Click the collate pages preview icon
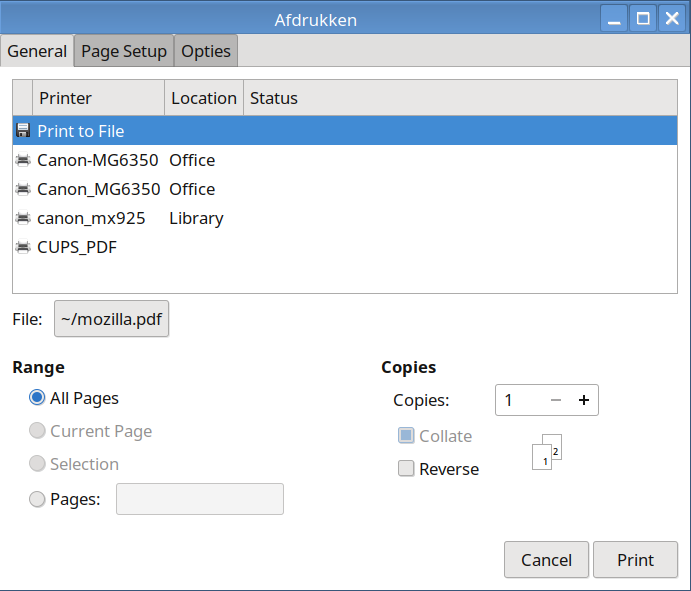The image size is (691, 591). [x=547, y=452]
